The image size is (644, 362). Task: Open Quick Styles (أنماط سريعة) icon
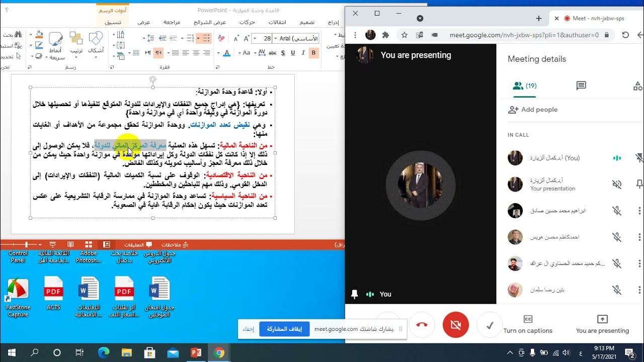[x=56, y=45]
